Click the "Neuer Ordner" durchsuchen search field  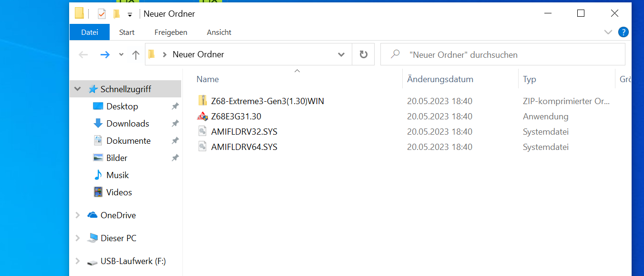click(x=503, y=54)
